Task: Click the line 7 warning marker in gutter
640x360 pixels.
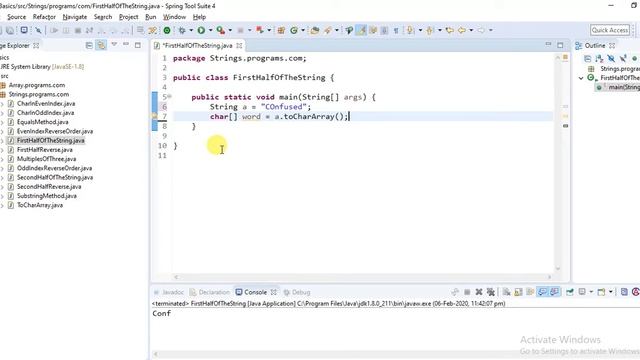Action: click(x=154, y=116)
